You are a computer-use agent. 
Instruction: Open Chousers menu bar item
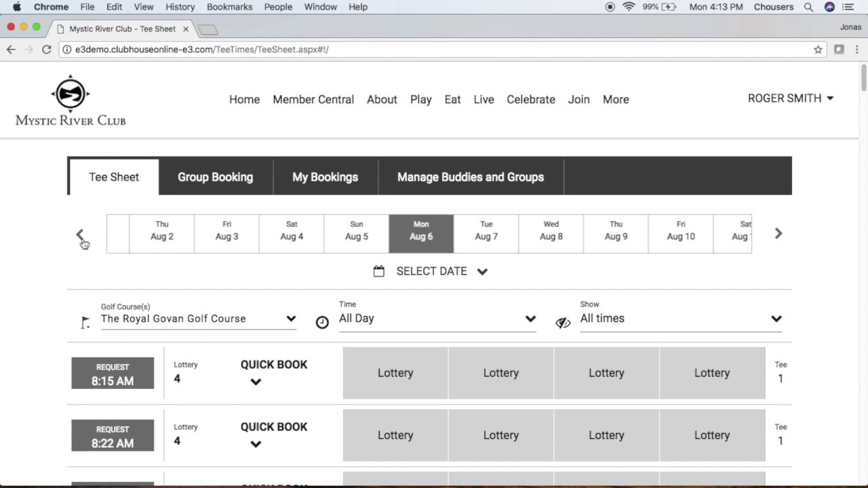[x=774, y=7]
